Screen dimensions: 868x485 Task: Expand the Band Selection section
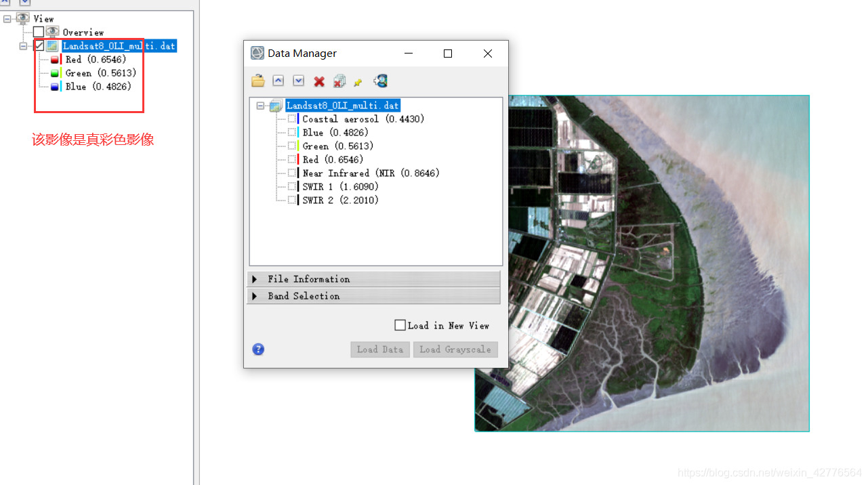click(373, 296)
